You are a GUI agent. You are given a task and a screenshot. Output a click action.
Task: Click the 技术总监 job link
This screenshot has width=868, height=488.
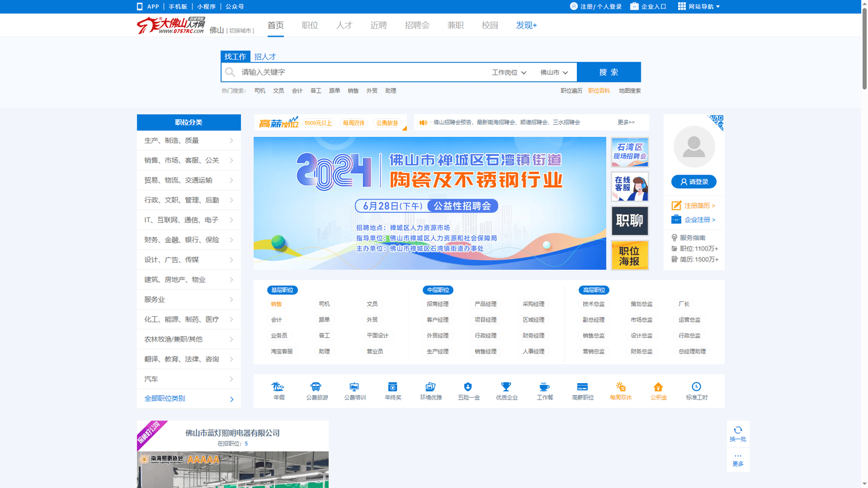[x=594, y=304]
